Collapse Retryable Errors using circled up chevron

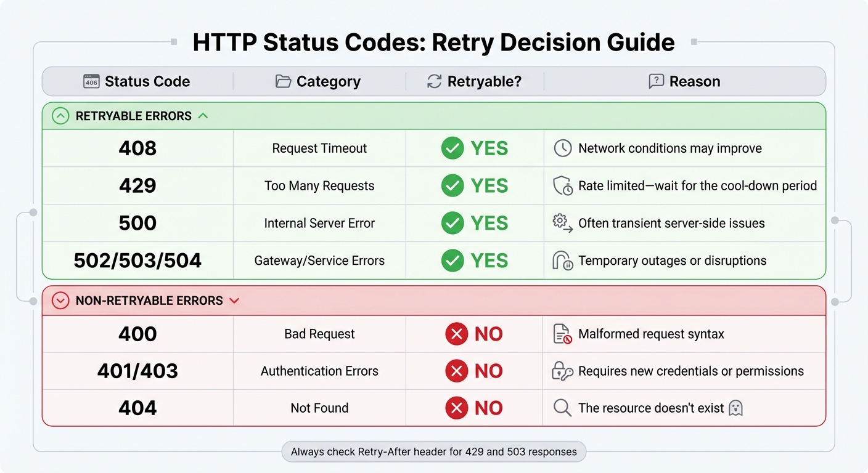(x=60, y=116)
